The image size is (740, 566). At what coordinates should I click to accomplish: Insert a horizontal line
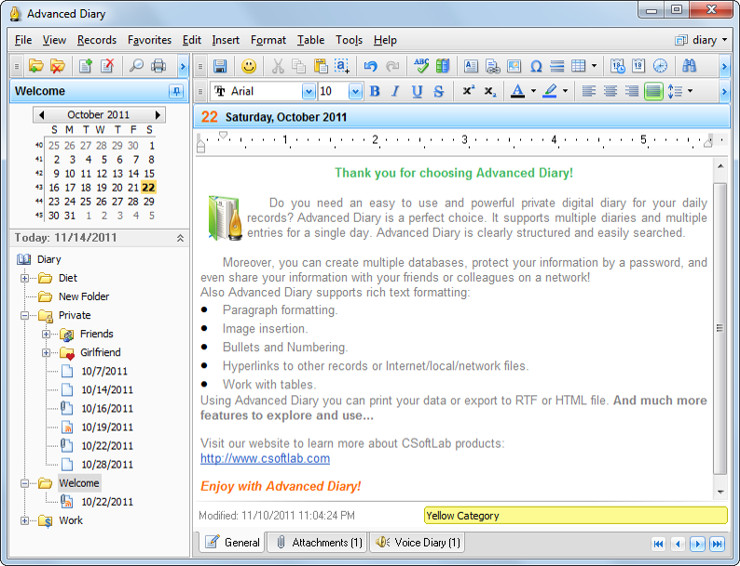557,66
